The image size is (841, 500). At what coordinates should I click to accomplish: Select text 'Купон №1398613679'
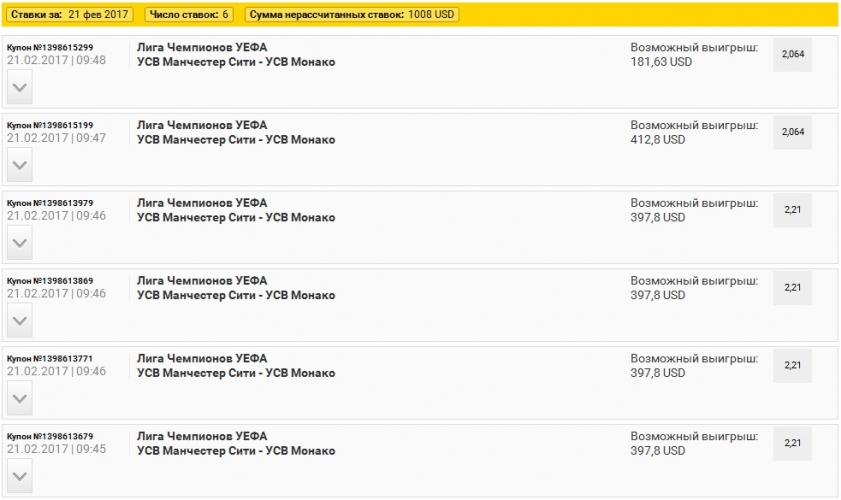click(50, 436)
